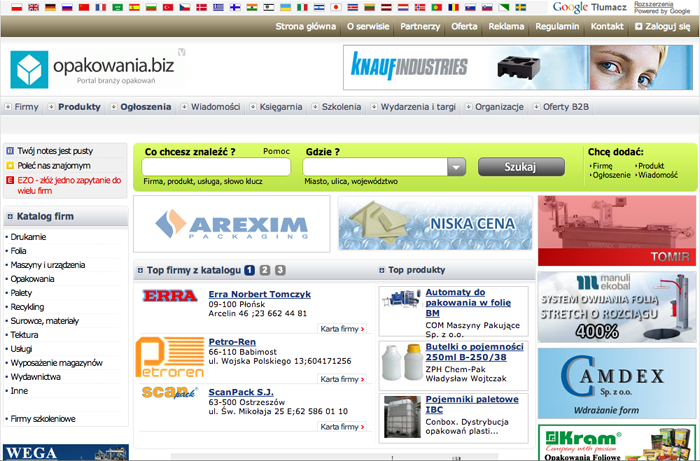Select the Indian flag icon

click(x=252, y=7)
